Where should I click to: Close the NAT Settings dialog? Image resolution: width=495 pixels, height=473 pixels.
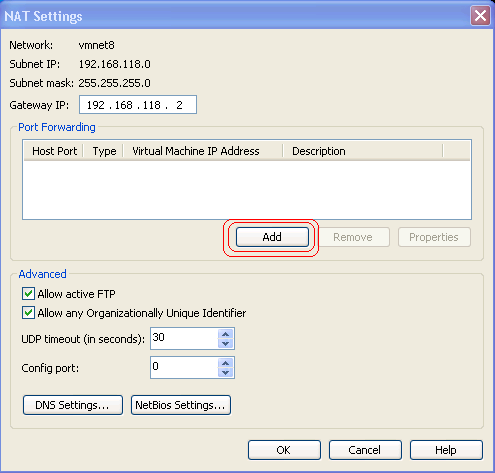point(480,16)
